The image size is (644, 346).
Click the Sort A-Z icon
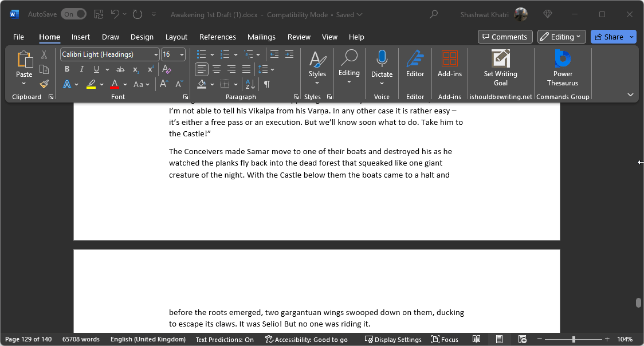tap(250, 84)
